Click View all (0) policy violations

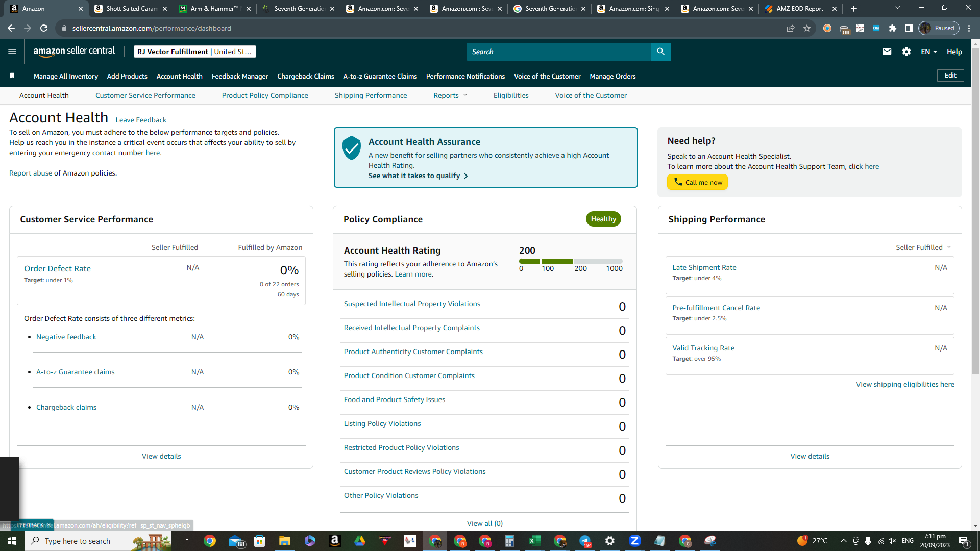[x=484, y=523]
